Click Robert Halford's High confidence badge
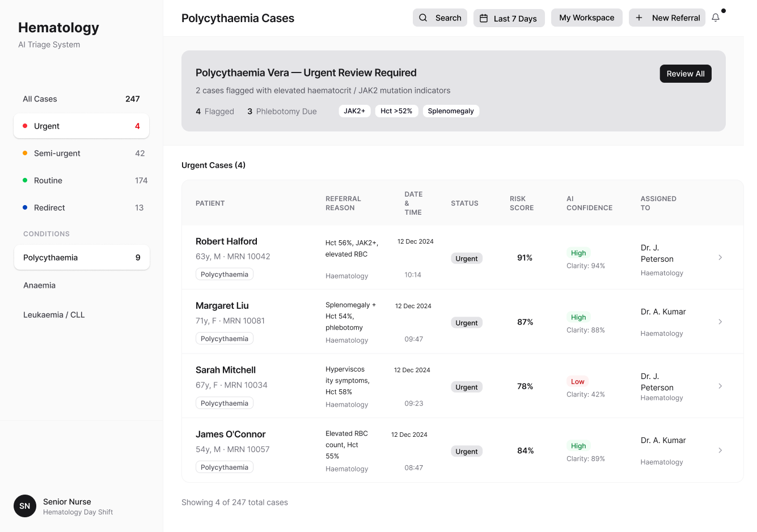The height and width of the screenshot is (532, 757). (x=578, y=253)
